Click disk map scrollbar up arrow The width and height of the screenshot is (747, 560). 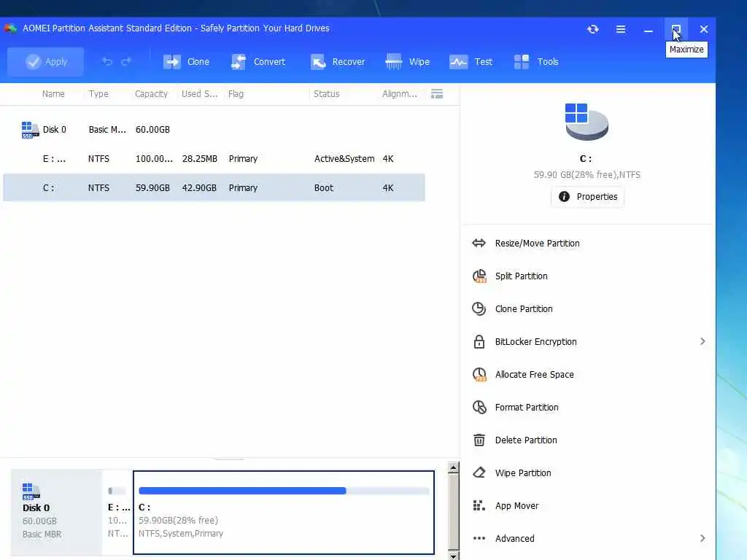pos(454,467)
